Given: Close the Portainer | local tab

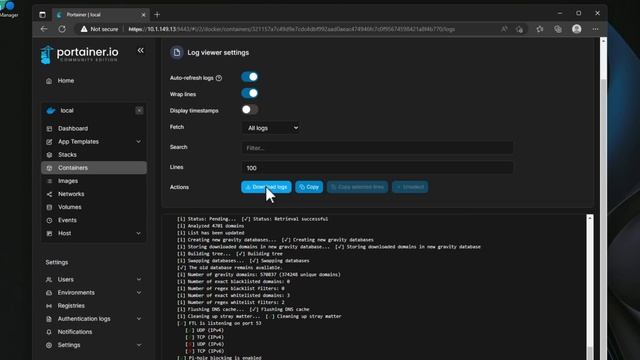Looking at the screenshot, I should click(x=143, y=15).
